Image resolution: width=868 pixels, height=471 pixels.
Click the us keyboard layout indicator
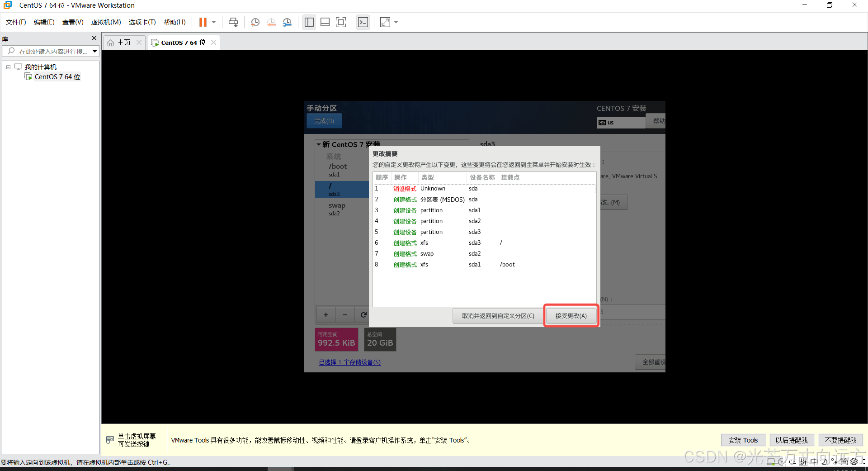coord(621,123)
